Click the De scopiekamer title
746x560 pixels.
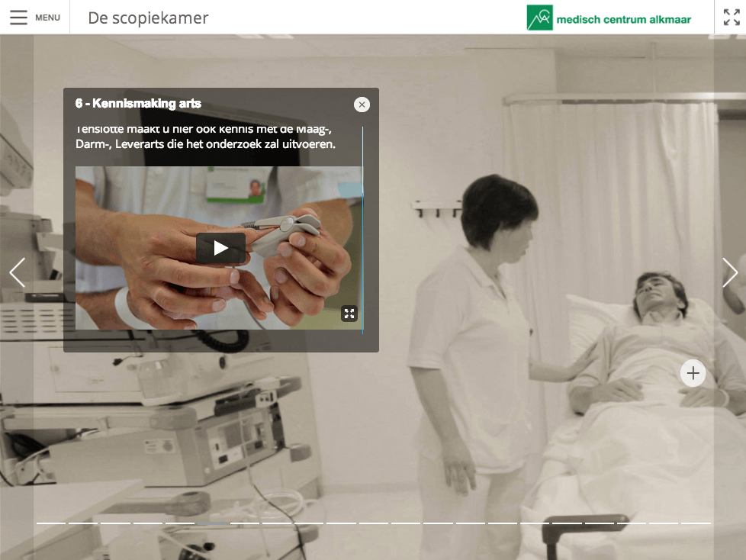[x=149, y=18]
